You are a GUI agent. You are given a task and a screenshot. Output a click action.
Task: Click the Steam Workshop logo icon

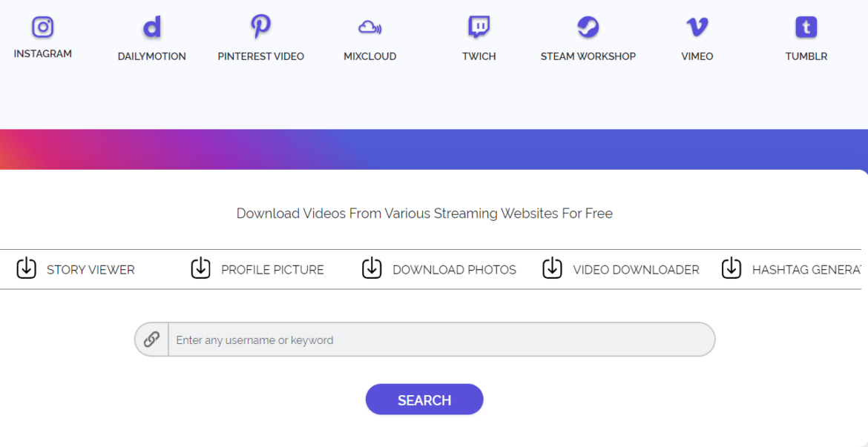(588, 27)
